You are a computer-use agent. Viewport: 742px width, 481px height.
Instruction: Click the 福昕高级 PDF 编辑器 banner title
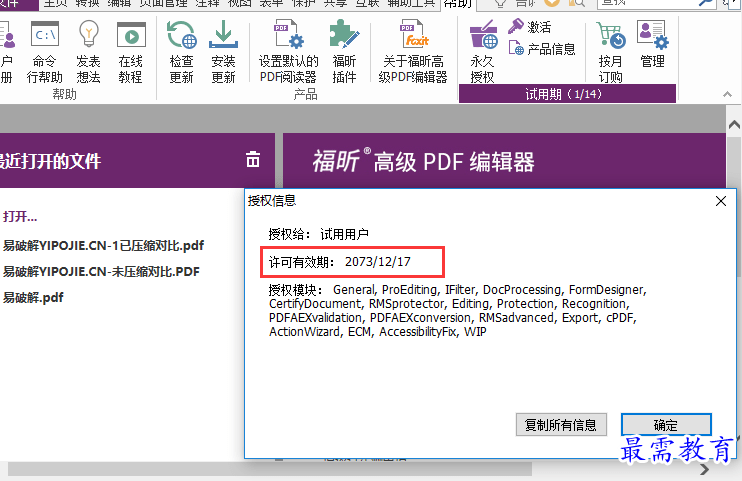point(424,161)
